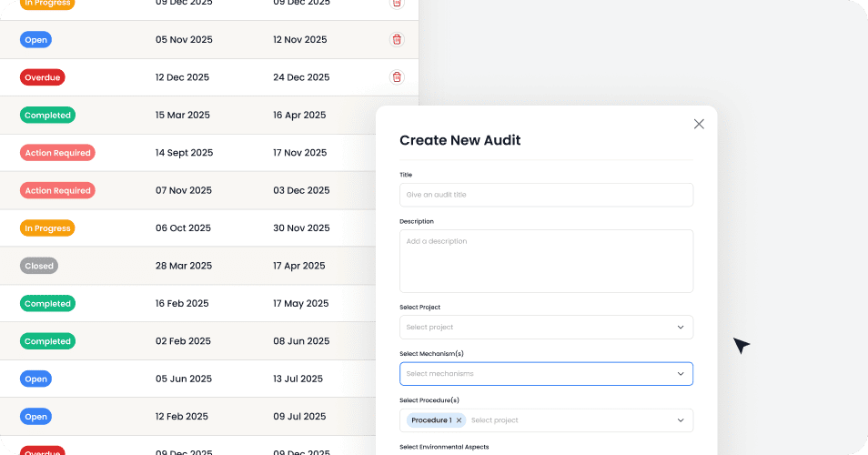This screenshot has width=868, height=455.
Task: Click the date 16 Apr 2025
Action: tap(299, 115)
